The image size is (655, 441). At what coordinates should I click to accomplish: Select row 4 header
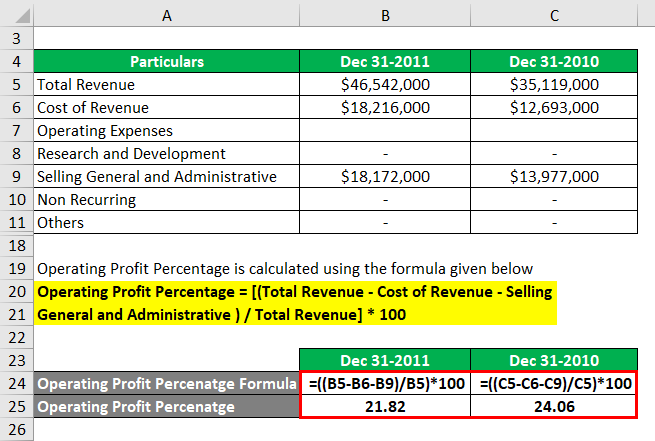(17, 61)
